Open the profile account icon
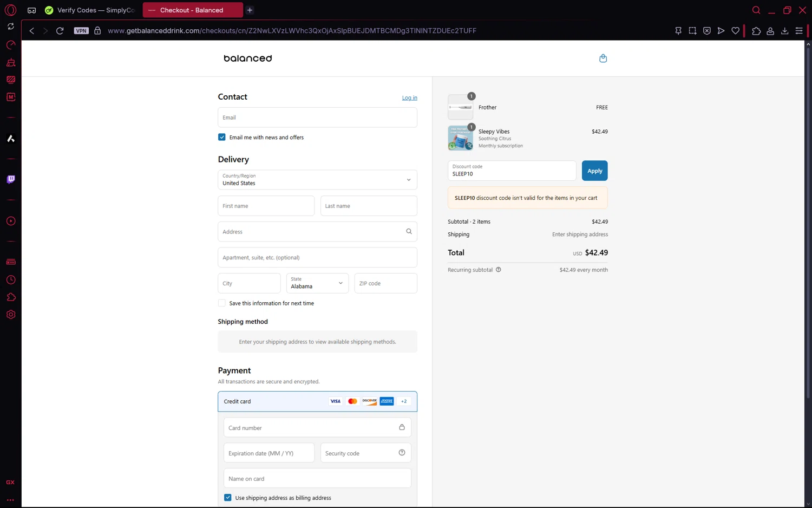The width and height of the screenshot is (812, 508). [770, 31]
